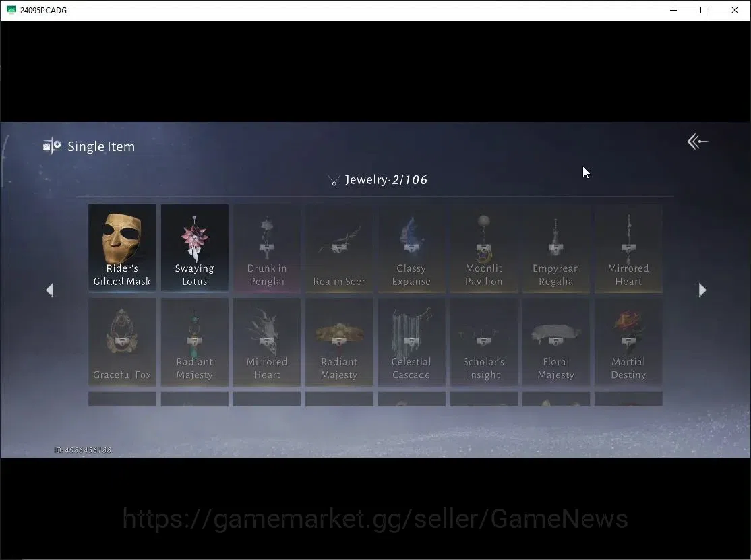Pick the Glassy Expanse jewelry tile
Viewport: 751px width, 560px height.
tap(411, 247)
